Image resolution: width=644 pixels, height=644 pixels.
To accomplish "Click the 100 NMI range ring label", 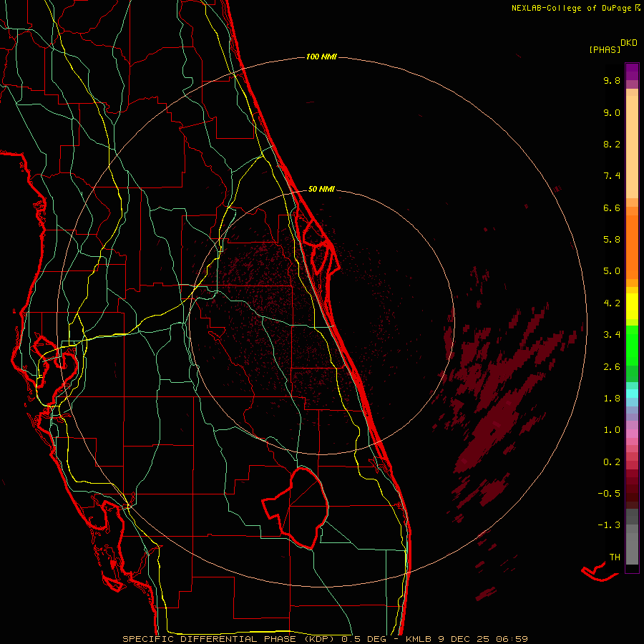I will tap(321, 57).
